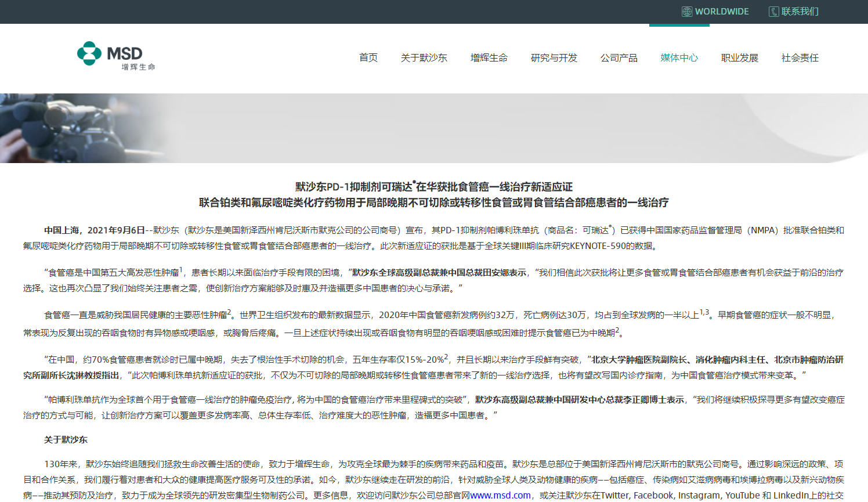The width and height of the screenshot is (868, 502).
Task: Click the headline 默沙东PD-1抑制剂可瑞达在华获批
Action: (434, 186)
